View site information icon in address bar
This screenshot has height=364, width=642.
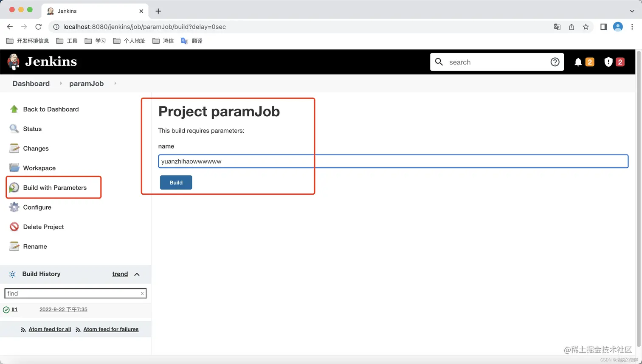[56, 27]
